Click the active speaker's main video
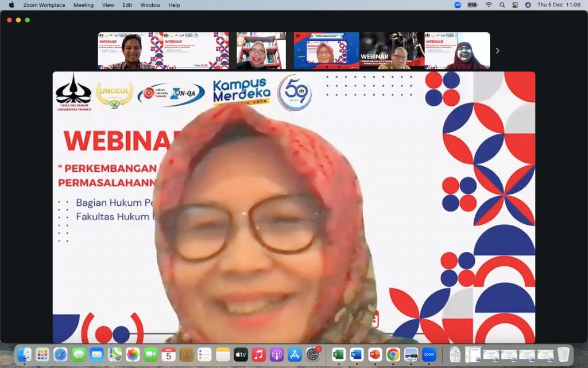Image resolution: width=588 pixels, height=368 pixels. coord(294,207)
